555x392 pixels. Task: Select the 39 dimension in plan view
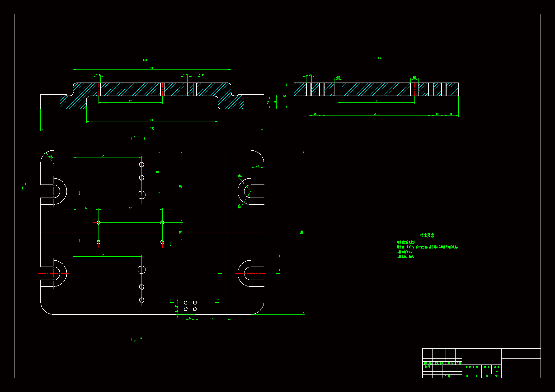(86, 208)
